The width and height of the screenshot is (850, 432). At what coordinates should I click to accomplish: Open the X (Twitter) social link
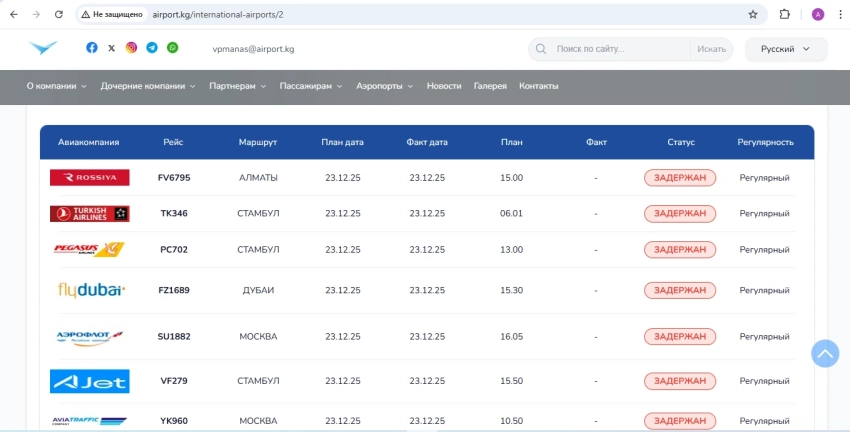(111, 48)
